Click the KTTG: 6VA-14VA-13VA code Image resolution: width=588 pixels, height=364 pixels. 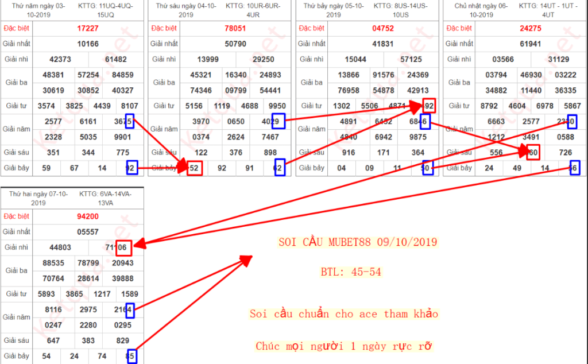tap(105, 198)
